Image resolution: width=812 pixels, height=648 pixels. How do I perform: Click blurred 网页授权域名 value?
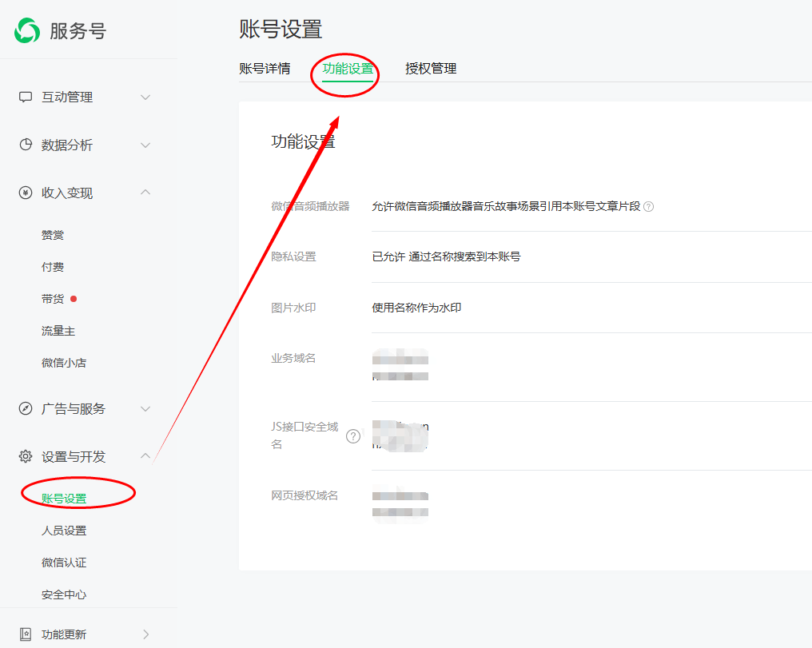(400, 504)
